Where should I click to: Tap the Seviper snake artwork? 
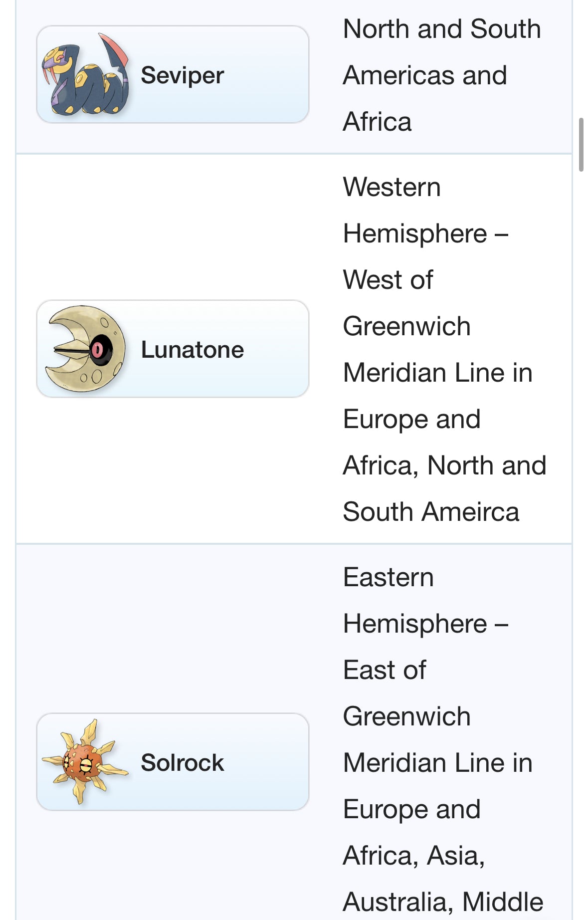pyautogui.click(x=85, y=75)
